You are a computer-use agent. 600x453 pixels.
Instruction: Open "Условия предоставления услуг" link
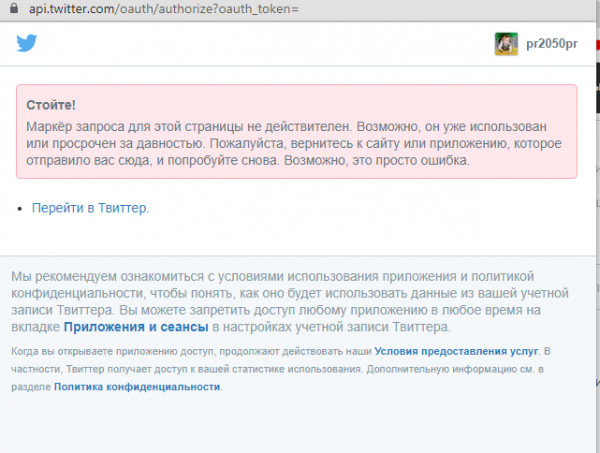coord(456,351)
